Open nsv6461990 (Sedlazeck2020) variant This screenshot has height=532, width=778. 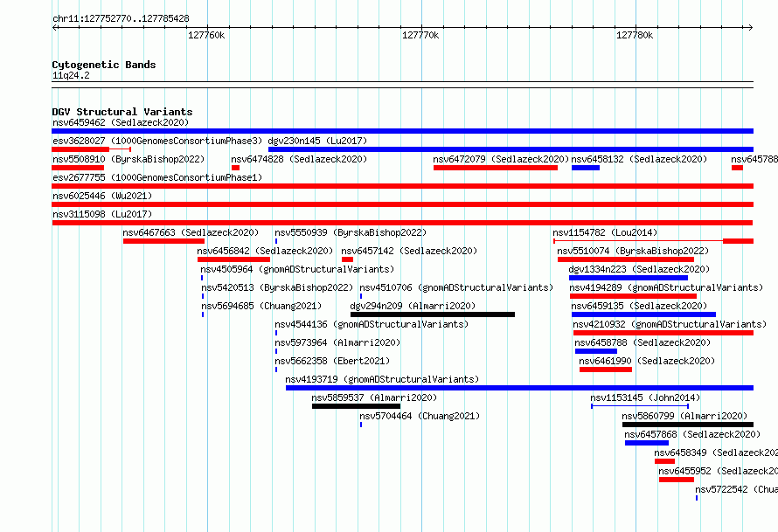[647, 361]
